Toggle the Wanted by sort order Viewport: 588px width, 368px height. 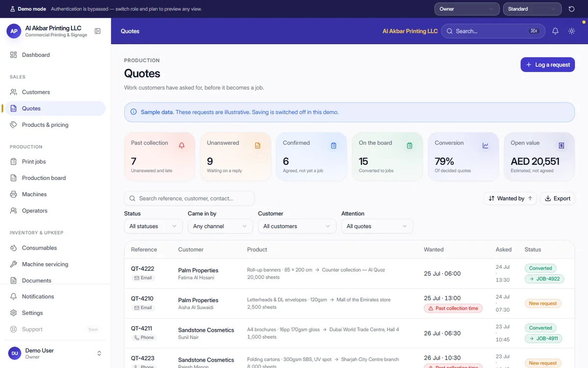(511, 199)
